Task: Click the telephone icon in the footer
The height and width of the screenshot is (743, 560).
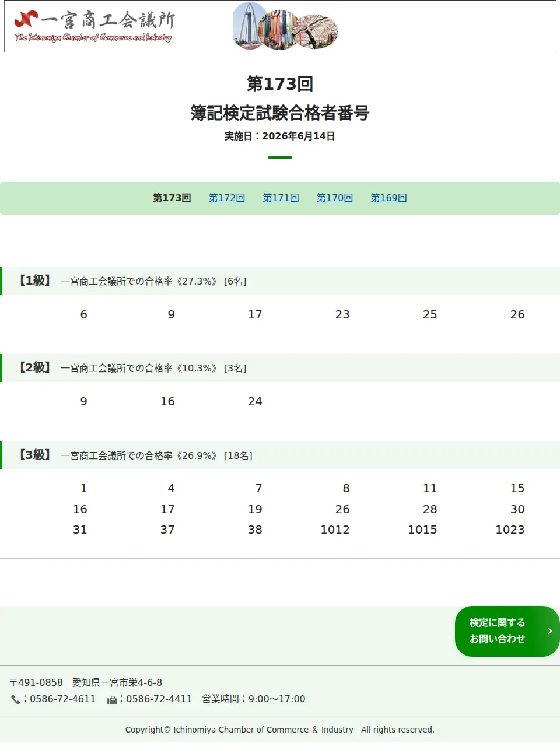Action: tap(15, 699)
